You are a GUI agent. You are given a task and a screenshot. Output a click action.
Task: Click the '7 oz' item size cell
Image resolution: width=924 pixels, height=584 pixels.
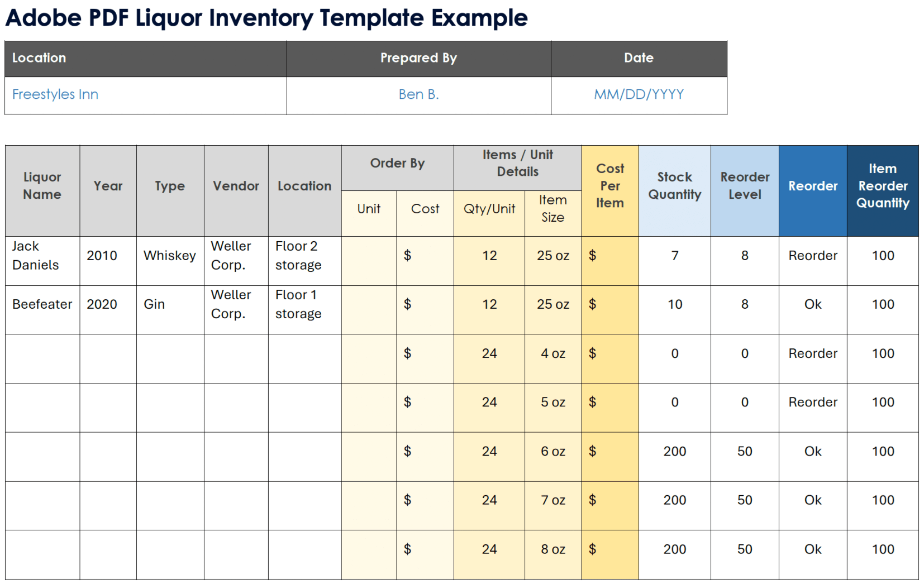tap(553, 506)
